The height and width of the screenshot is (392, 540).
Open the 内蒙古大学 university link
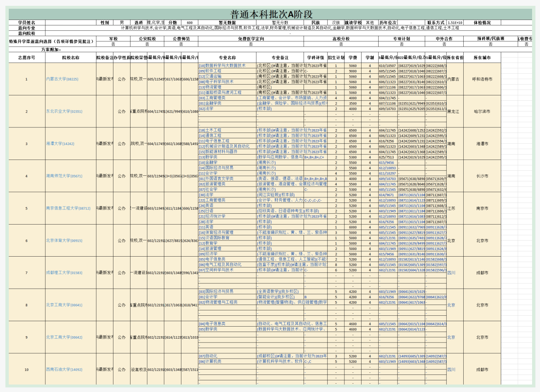(62, 79)
